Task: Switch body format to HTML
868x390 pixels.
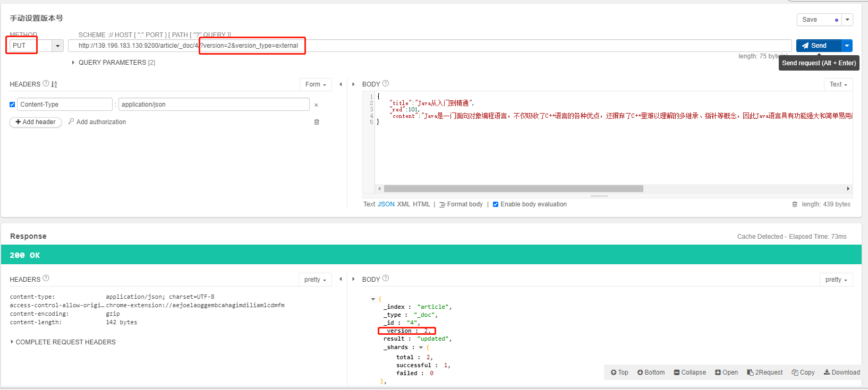Action: point(422,204)
